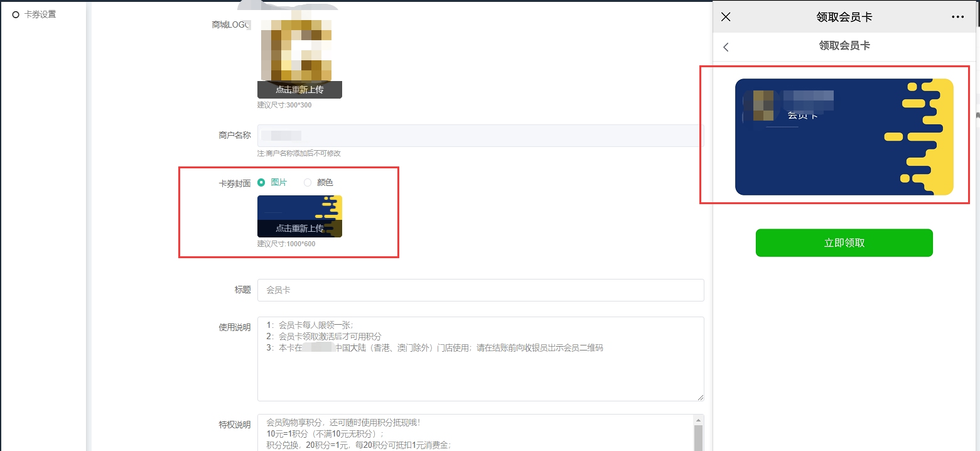
Task: Click the 特权说明 scrollbar thumb
Action: point(698,438)
